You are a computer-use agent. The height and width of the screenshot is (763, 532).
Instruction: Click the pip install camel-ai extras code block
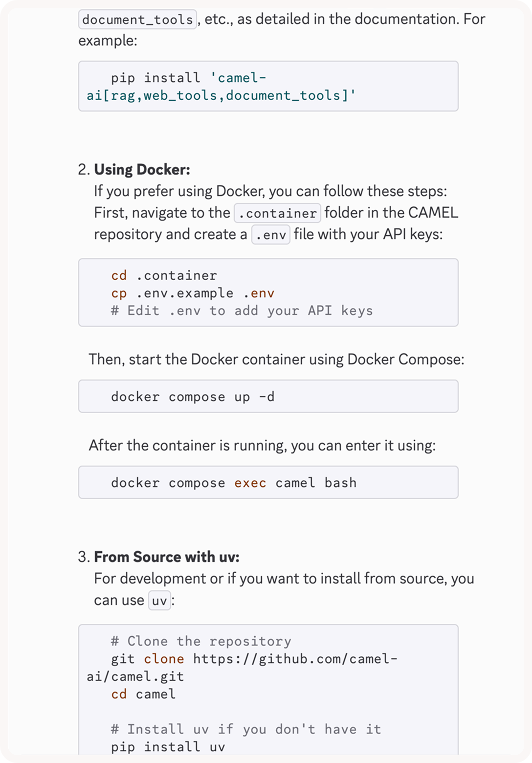coord(268,87)
